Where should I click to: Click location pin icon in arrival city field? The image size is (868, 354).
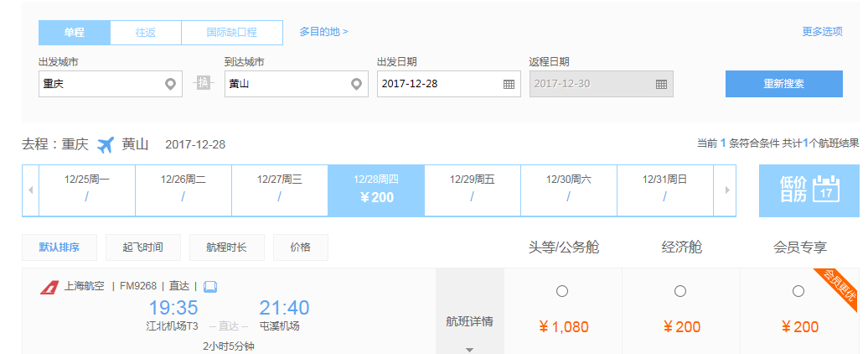click(357, 84)
